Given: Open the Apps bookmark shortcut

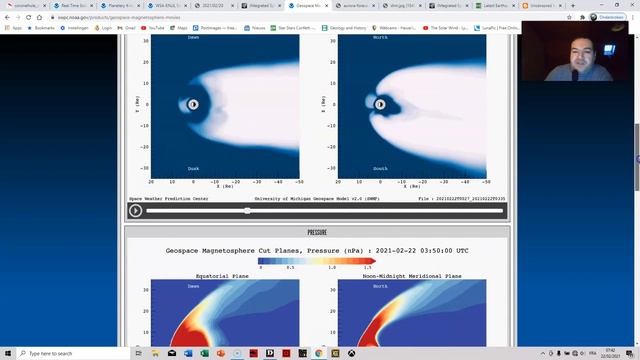Looking at the screenshot, I should click(x=13, y=28).
